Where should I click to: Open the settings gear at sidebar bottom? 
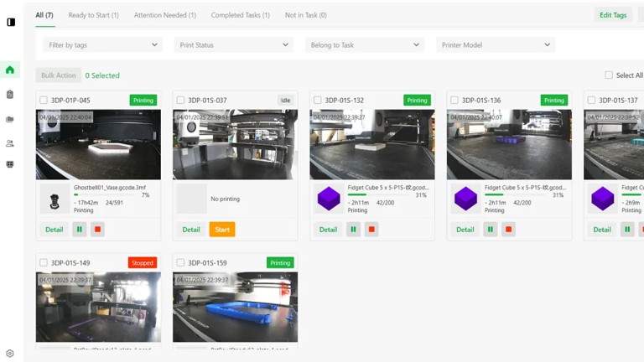(10, 354)
